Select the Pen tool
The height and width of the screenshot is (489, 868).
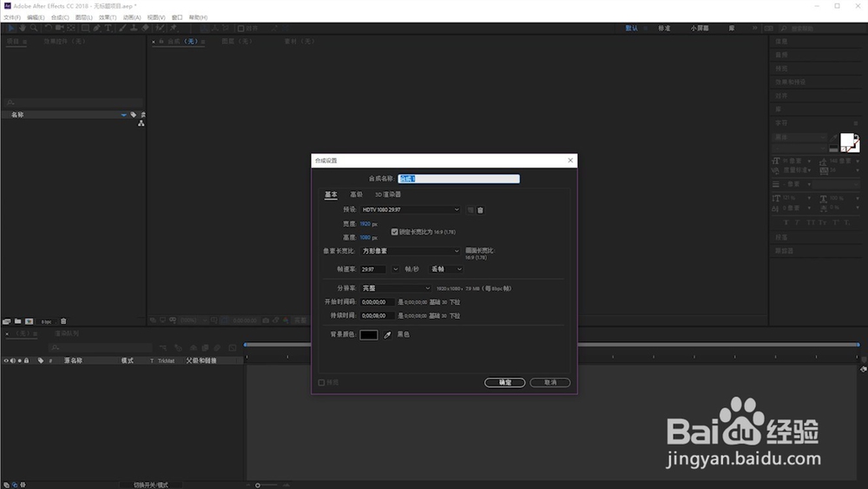(97, 28)
